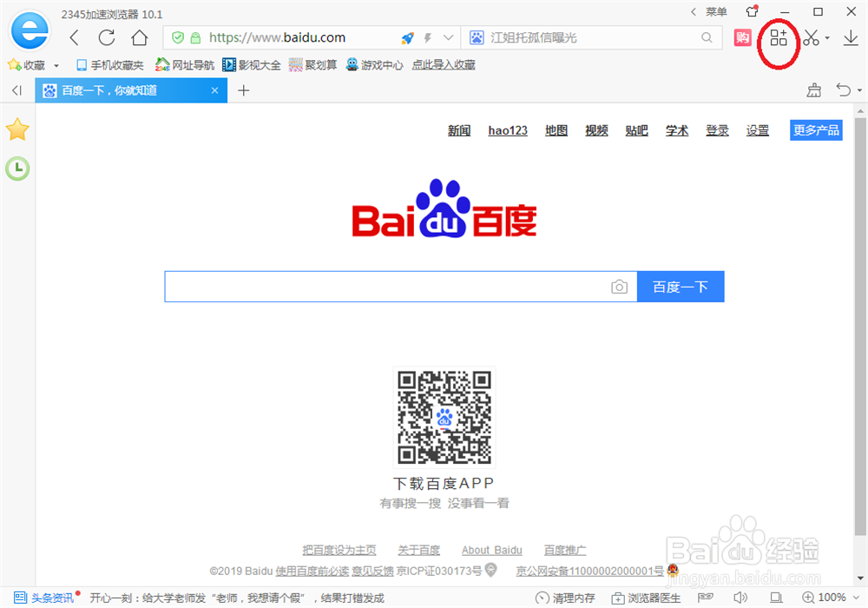Screen dimensions: 868x608
Task: Click the green shield security icon
Action: [178, 37]
